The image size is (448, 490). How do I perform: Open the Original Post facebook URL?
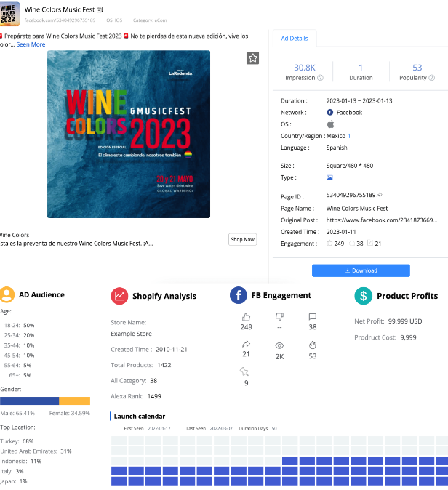[x=382, y=220]
